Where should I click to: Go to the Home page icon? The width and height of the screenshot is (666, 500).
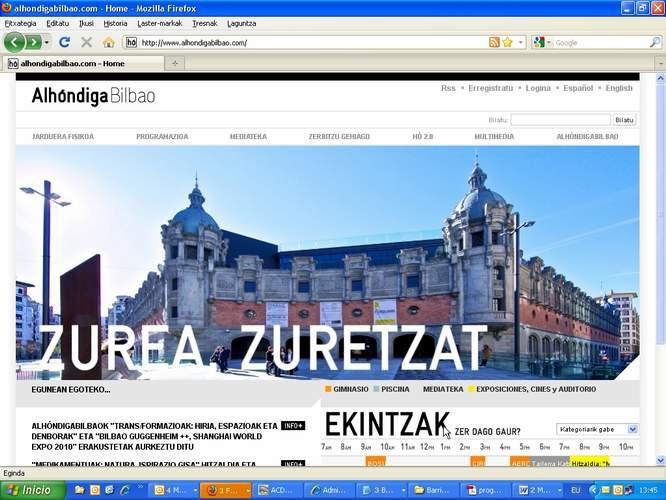coord(109,42)
